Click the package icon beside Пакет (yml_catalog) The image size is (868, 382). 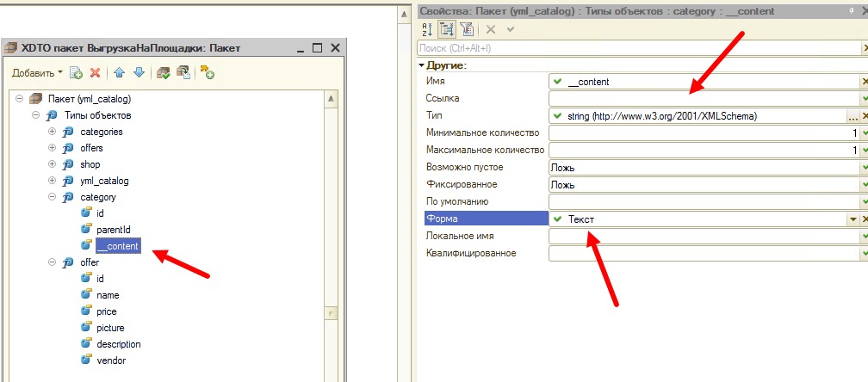[35, 99]
